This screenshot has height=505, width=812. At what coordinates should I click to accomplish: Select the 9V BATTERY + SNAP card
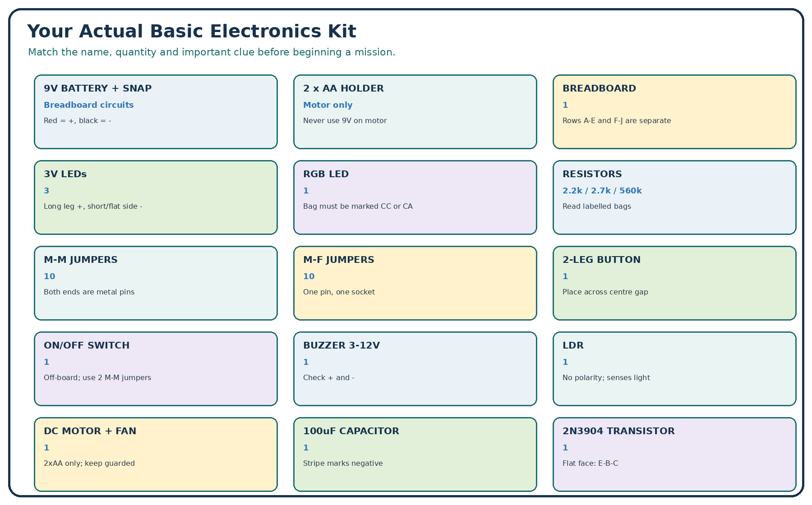pos(156,112)
